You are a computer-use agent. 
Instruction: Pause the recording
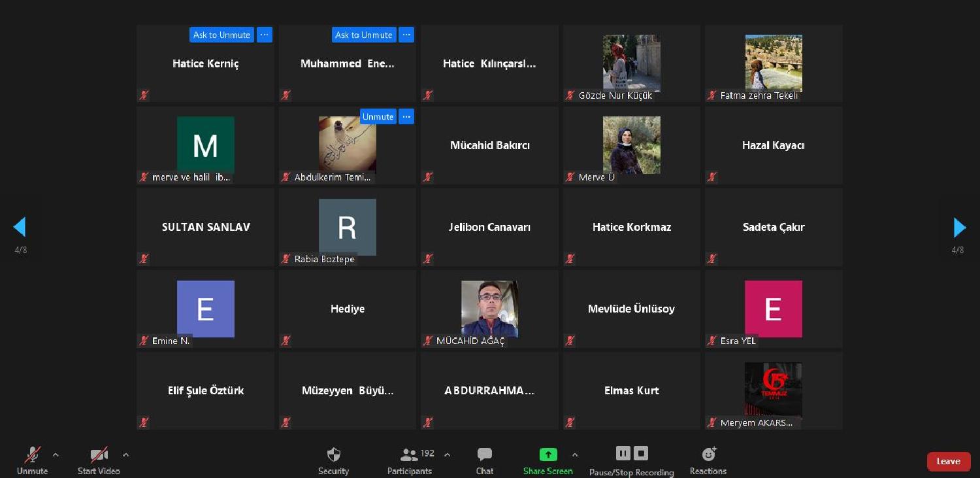(623, 453)
